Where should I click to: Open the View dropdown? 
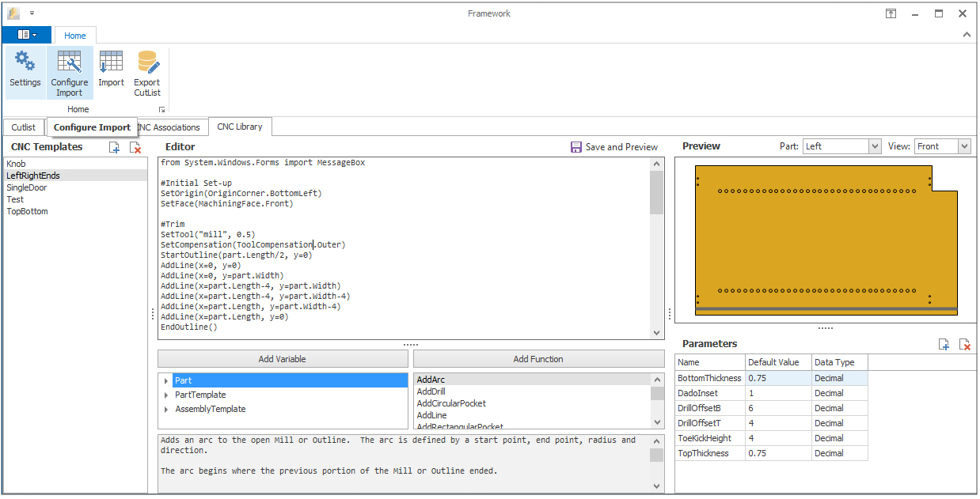(x=963, y=146)
